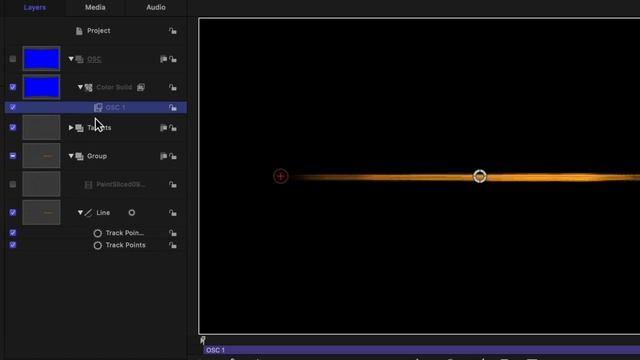Click the Color Solid generator icon

89,87
